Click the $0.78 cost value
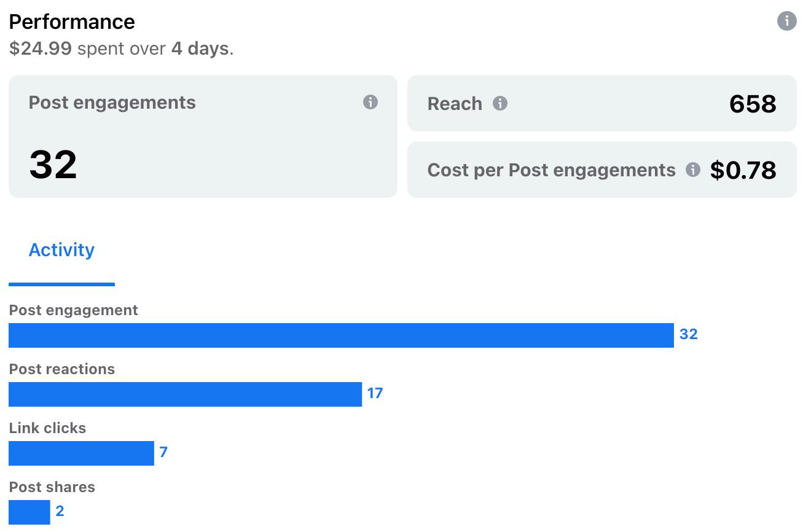This screenshot has width=811, height=532. coord(743,170)
